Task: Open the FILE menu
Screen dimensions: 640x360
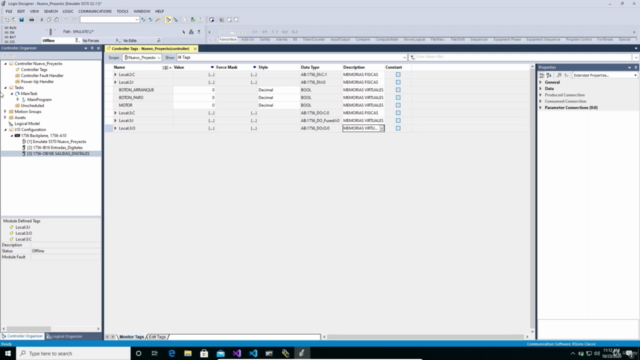Action: tap(9, 11)
